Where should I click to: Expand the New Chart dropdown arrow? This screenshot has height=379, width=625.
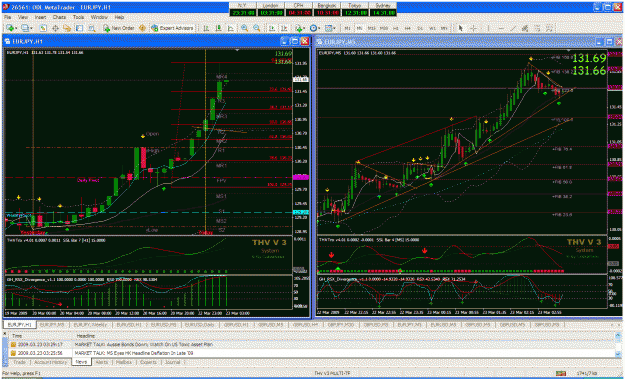click(16, 28)
